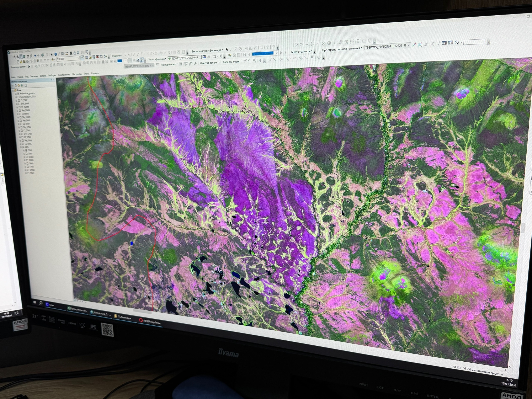Viewport: 532px width, 399px height.
Task: Enable the Kolymskoe_IFL_2025 layer checkbox
Action: (19, 97)
